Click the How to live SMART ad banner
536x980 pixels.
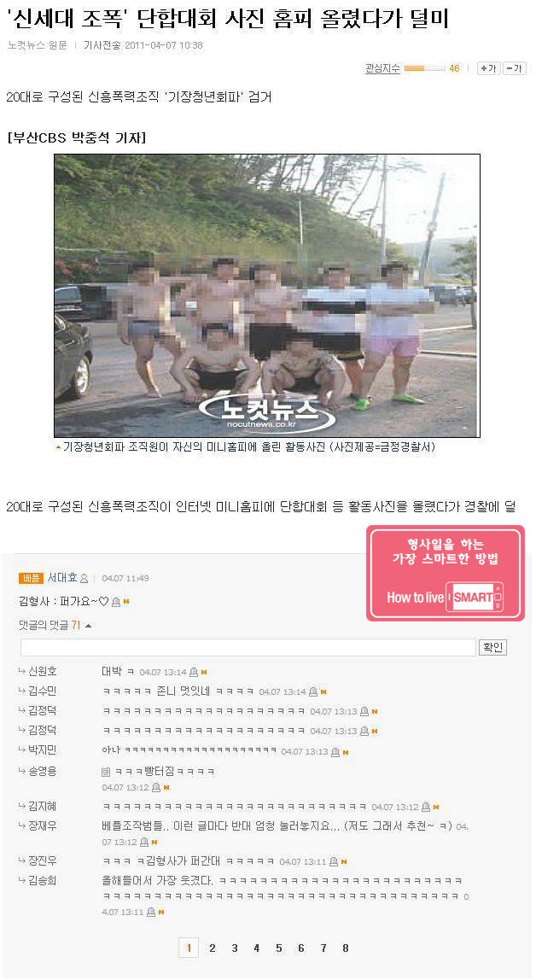coord(445,573)
